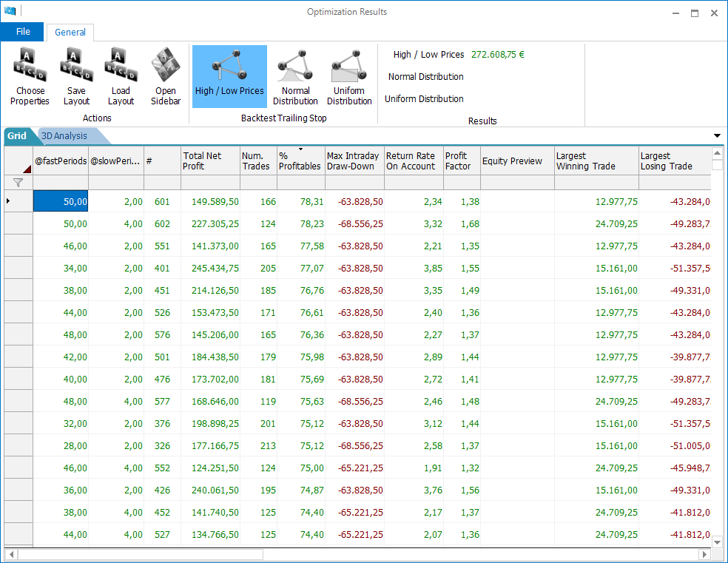Toggle the High / Low Prices backtest button

click(x=229, y=77)
